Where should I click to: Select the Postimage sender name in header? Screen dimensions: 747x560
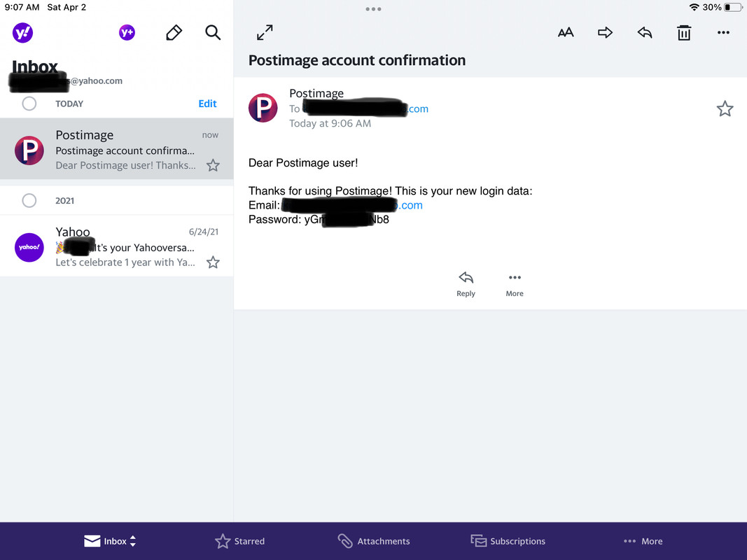click(x=316, y=93)
